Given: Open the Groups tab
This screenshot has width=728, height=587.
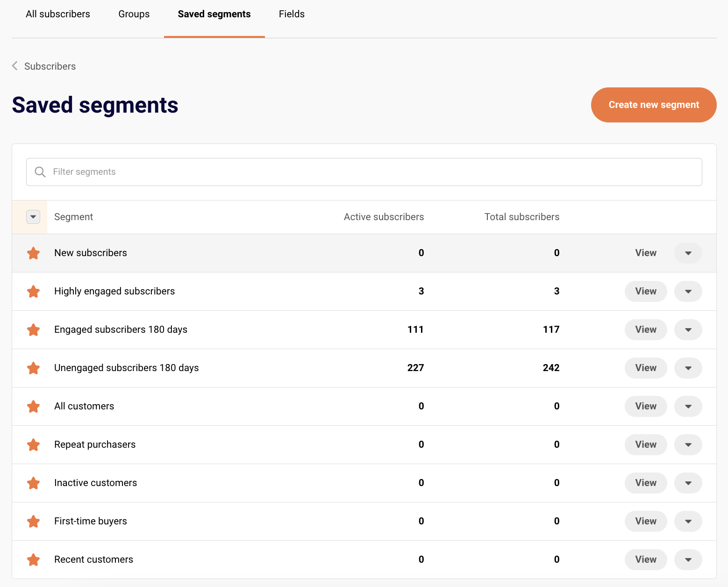Looking at the screenshot, I should 134,14.
